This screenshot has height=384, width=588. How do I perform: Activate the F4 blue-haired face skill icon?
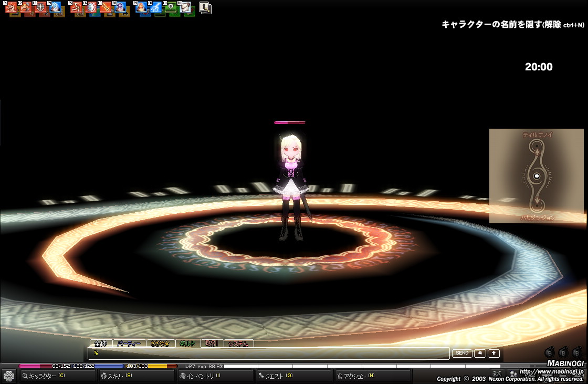pos(55,8)
